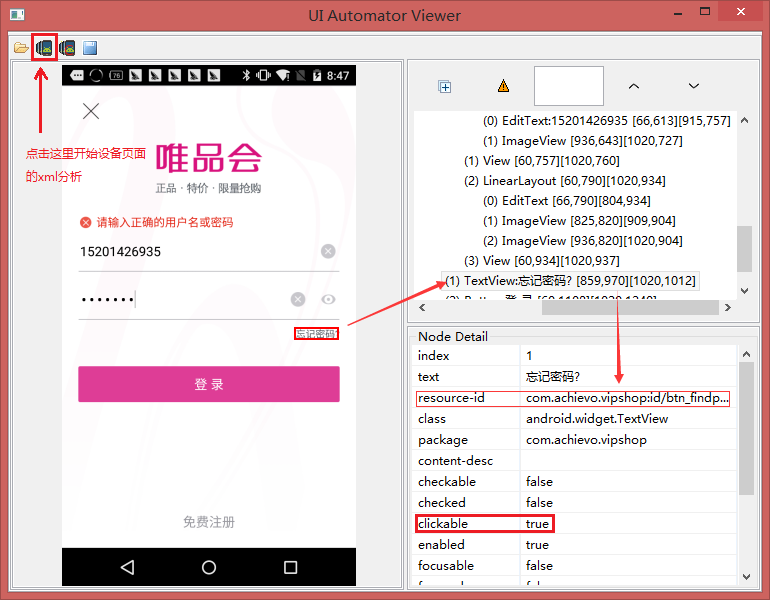Toggle the NAF nodes warning icon

click(503, 87)
